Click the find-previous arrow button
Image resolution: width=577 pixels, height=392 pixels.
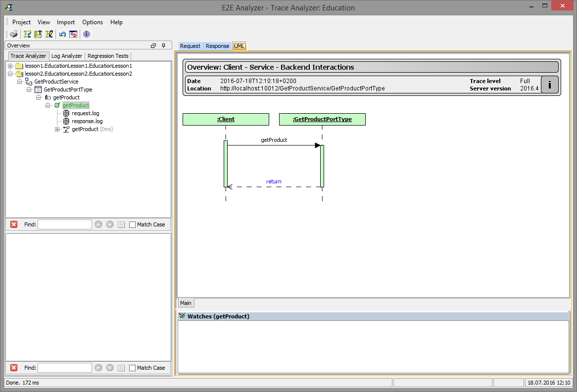(x=110, y=224)
